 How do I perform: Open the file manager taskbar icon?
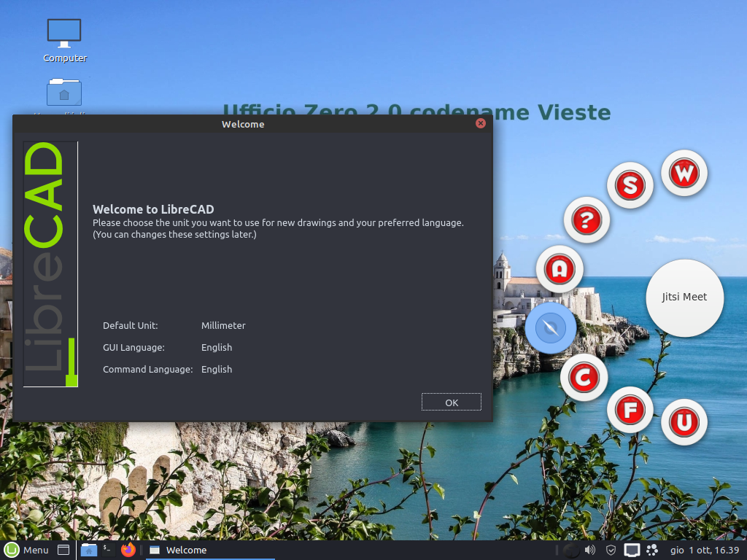[x=89, y=550]
